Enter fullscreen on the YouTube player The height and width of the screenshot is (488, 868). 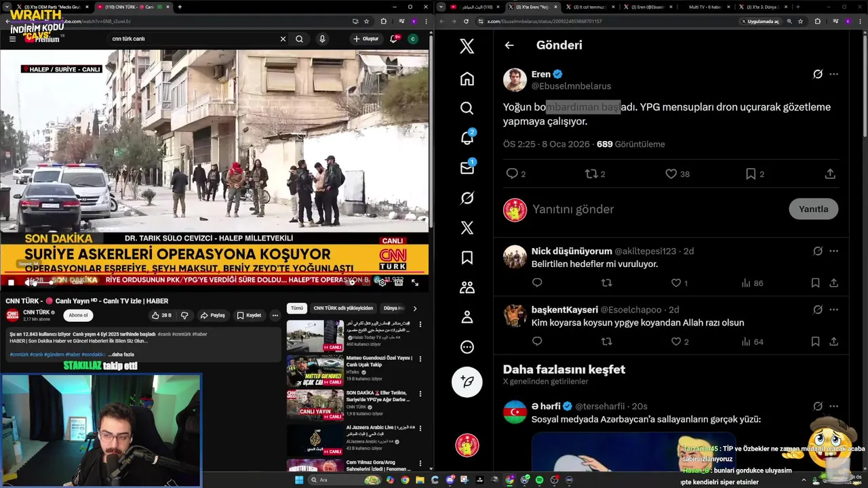coord(415,283)
